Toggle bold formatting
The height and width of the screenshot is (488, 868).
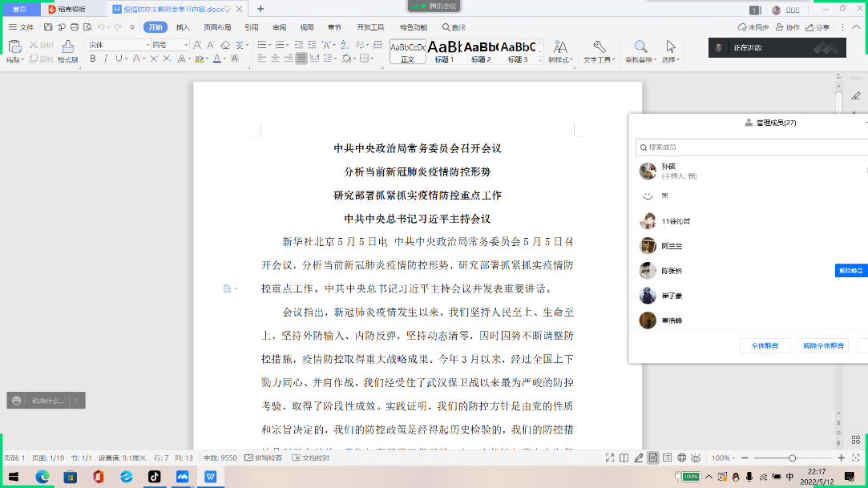93,58
